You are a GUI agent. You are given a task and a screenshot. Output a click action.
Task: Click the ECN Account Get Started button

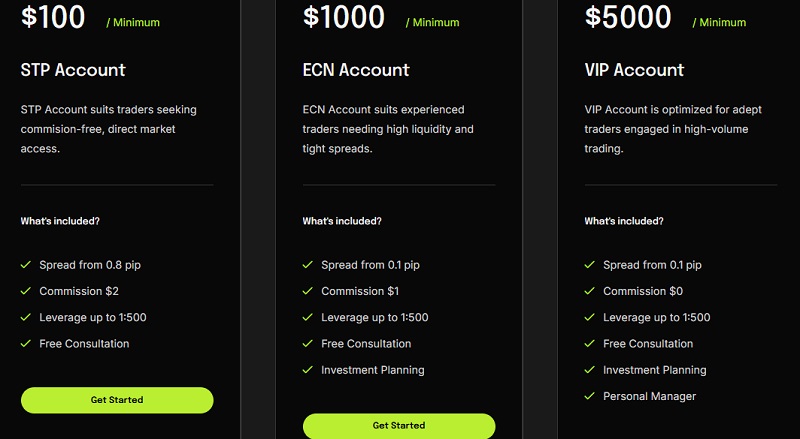[399, 425]
